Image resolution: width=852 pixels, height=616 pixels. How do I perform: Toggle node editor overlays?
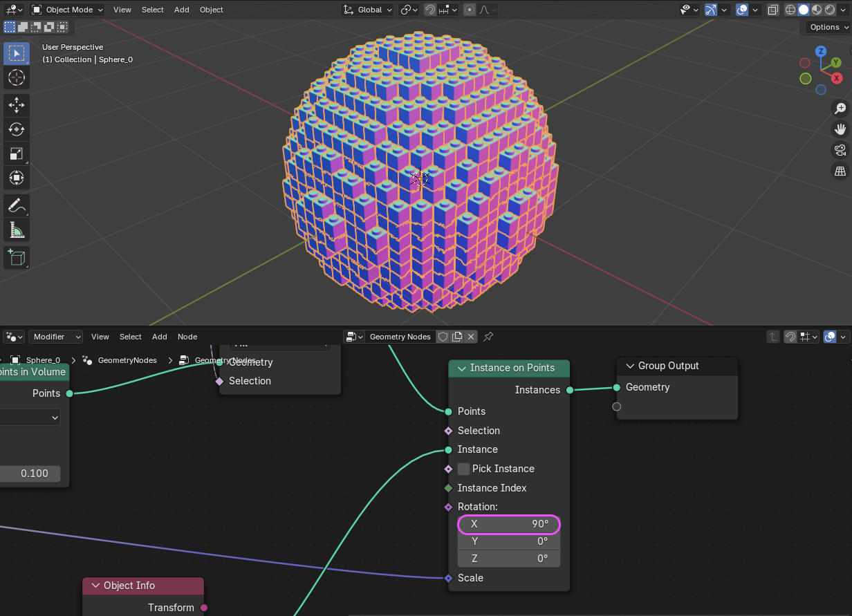(x=831, y=337)
